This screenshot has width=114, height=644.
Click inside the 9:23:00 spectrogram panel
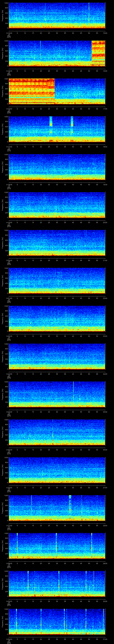pyautogui.click(x=57, y=357)
